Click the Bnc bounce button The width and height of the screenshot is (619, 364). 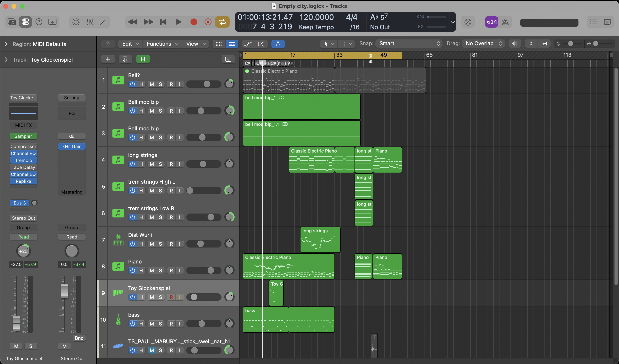click(79, 338)
